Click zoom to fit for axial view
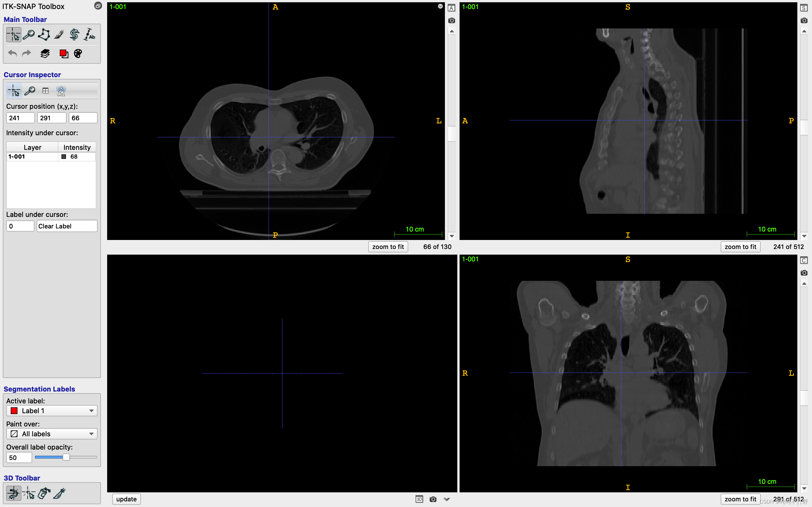The image size is (812, 507). 388,247
